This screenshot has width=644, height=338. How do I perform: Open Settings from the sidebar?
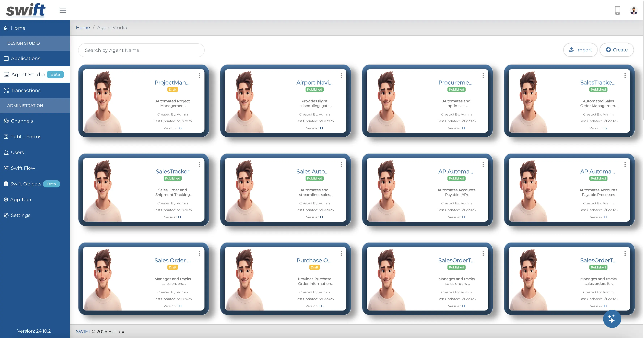click(20, 215)
